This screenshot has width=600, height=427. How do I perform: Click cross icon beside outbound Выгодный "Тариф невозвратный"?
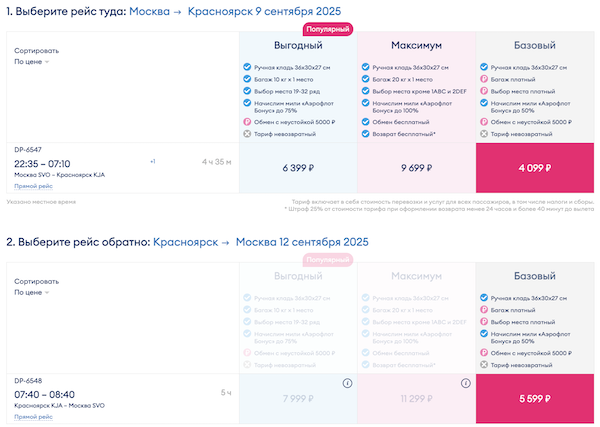pyautogui.click(x=247, y=133)
